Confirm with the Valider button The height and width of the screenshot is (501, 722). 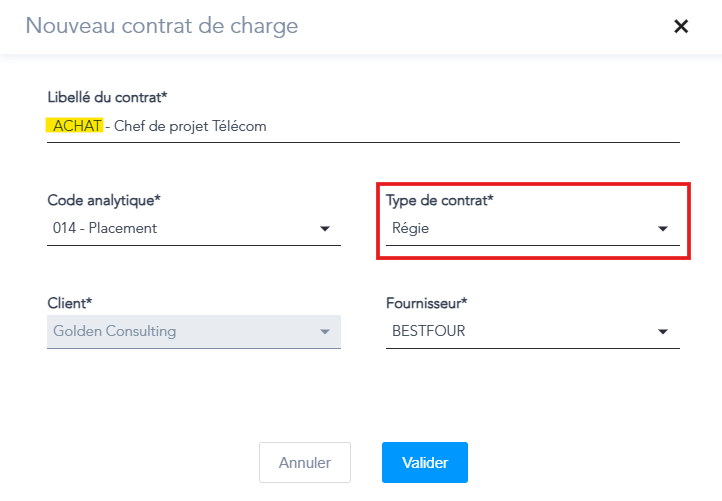pyautogui.click(x=424, y=463)
